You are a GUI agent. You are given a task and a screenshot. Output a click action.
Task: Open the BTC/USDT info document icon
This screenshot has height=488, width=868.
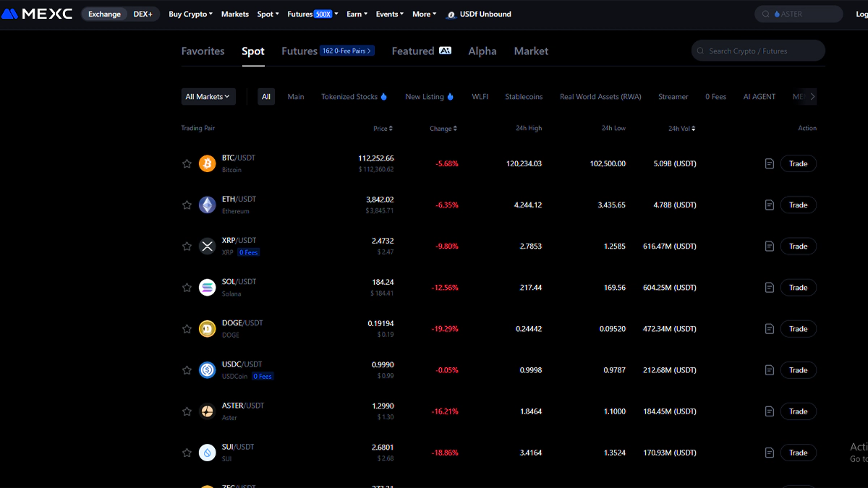tap(770, 163)
